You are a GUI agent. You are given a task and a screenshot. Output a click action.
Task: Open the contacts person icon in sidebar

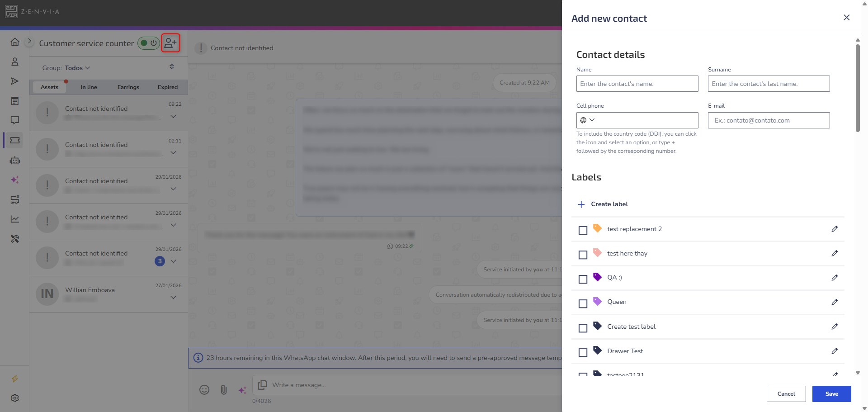click(15, 62)
